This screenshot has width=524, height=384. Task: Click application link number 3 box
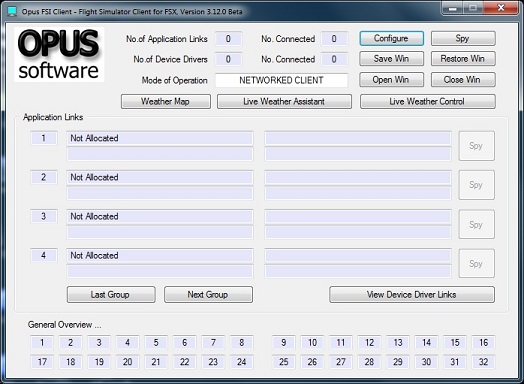click(44, 216)
